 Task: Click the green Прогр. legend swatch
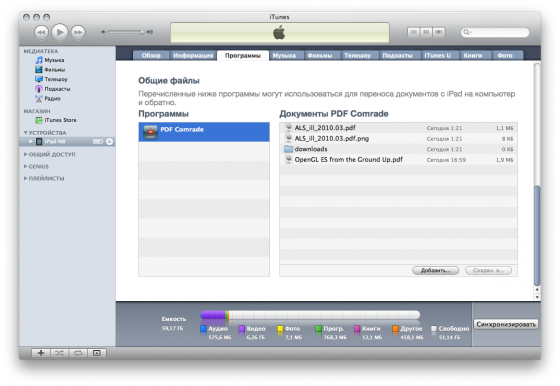pyautogui.click(x=319, y=329)
